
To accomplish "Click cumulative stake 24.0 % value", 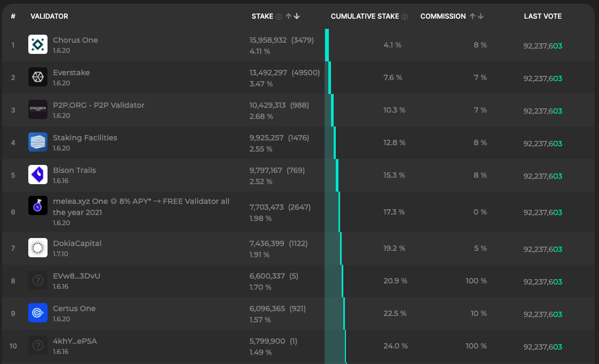I will coord(396,346).
